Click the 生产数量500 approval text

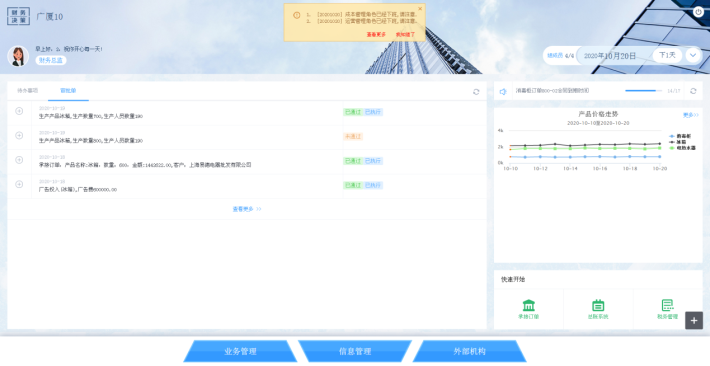point(91,141)
